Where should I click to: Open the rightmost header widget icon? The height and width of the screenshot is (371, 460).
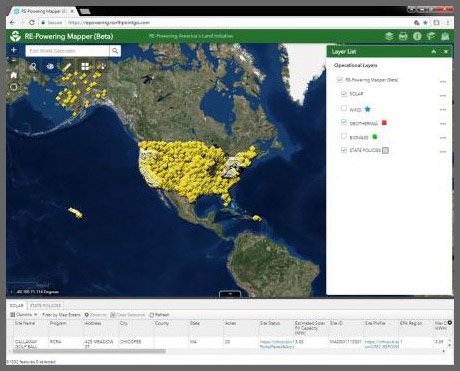click(445, 36)
